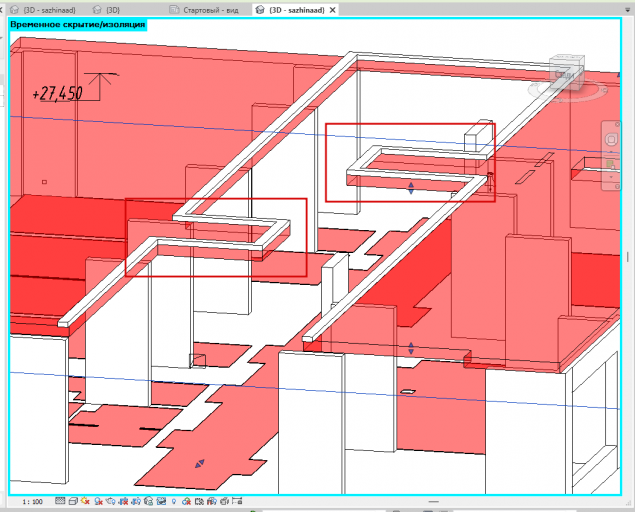Open the view tabs list arrow

pos(628,10)
